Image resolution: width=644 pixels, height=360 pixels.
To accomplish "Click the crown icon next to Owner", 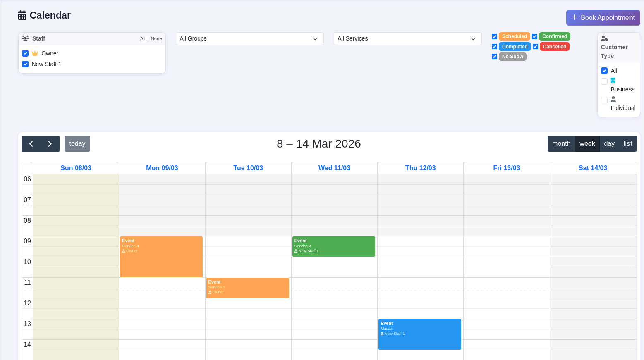I will [35, 53].
